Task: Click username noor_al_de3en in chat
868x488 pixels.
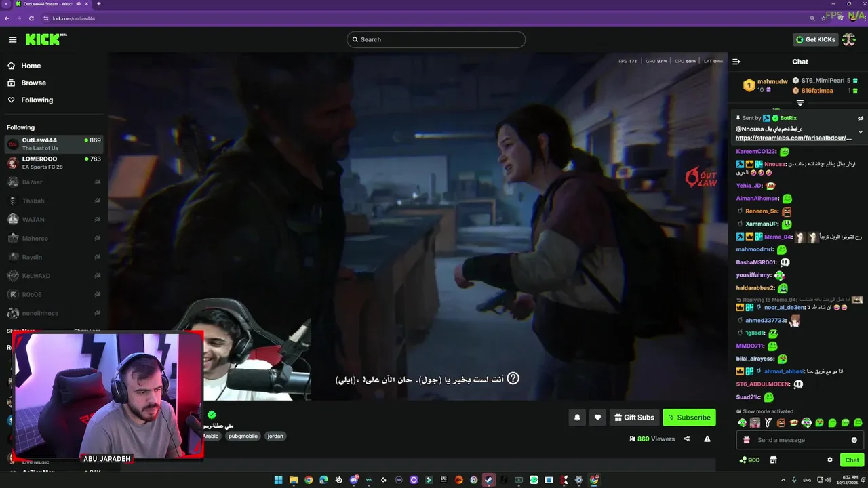Action: 784,308
